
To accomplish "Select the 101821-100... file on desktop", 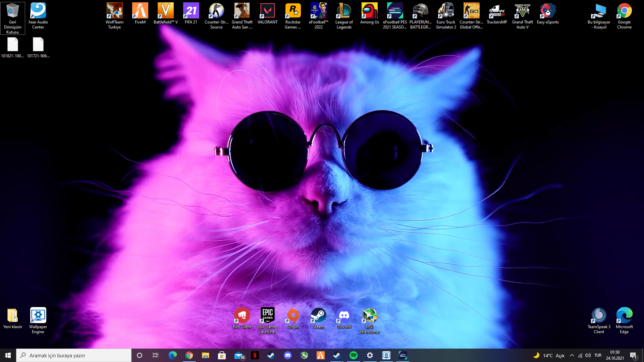I will pyautogui.click(x=12, y=47).
